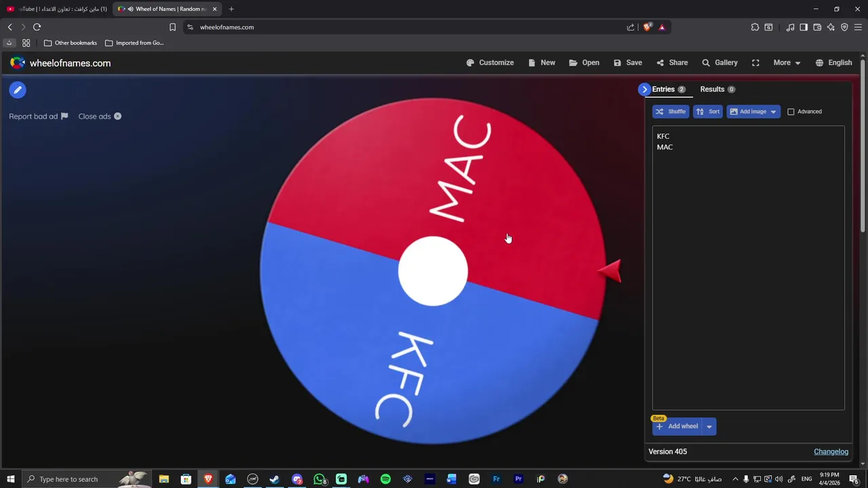Image resolution: width=868 pixels, height=488 pixels.
Task: Spin the wheel by clicking its white center
Action: click(x=433, y=271)
